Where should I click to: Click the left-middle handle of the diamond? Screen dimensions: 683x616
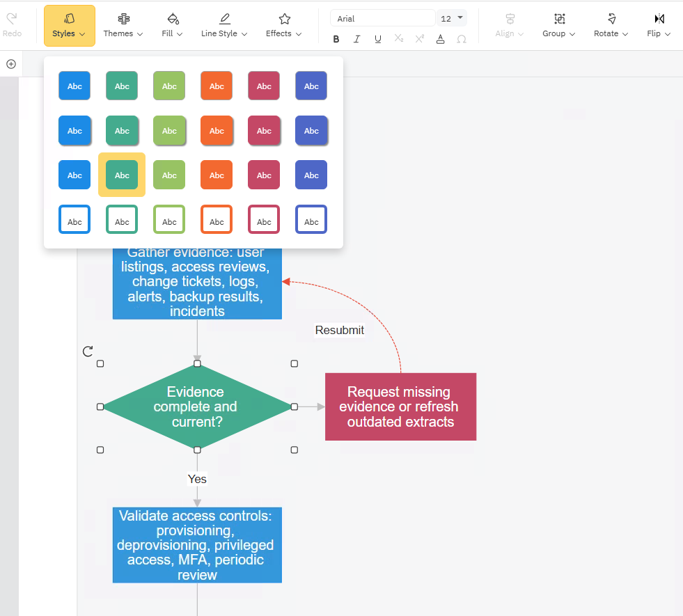coord(100,406)
